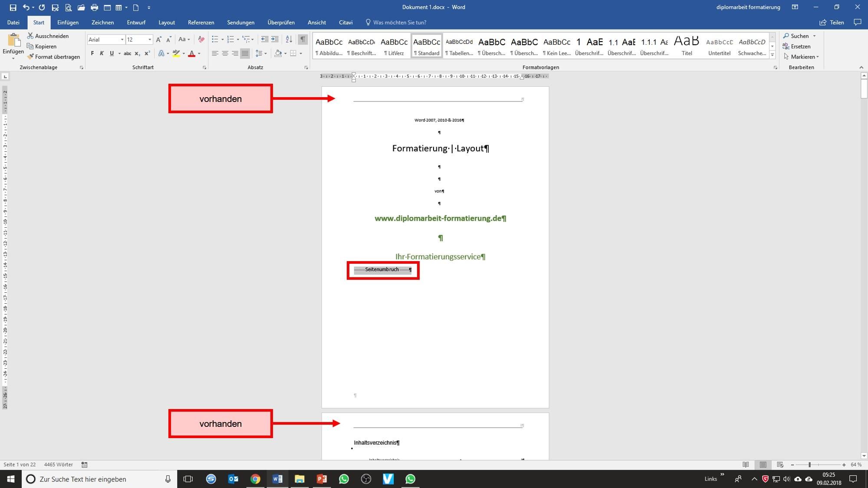868x488 pixels.
Task: Click the save icon in title bar
Action: [13, 7]
